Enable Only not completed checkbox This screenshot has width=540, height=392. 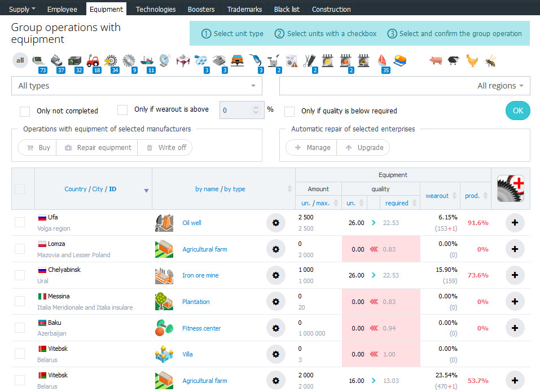[x=25, y=111]
